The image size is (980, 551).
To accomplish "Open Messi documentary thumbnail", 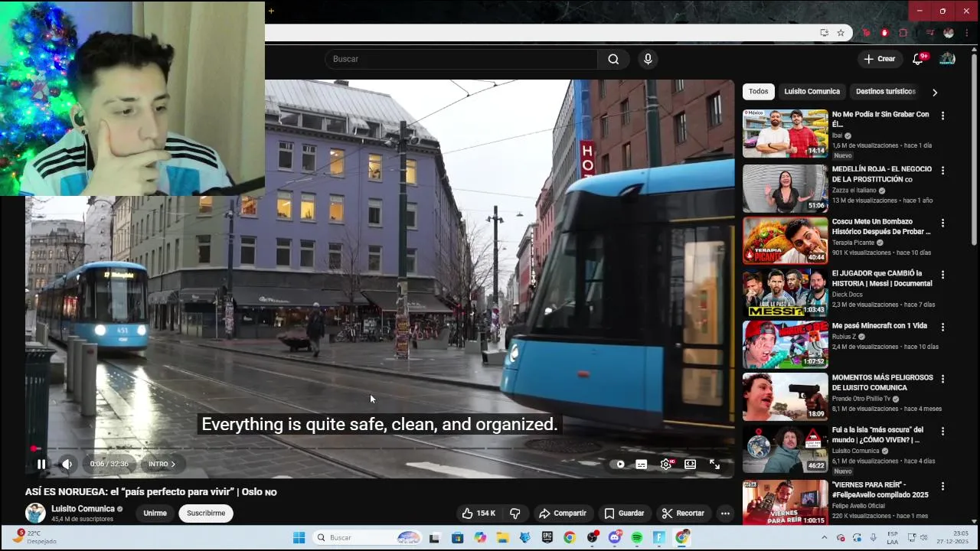I will pos(785,292).
